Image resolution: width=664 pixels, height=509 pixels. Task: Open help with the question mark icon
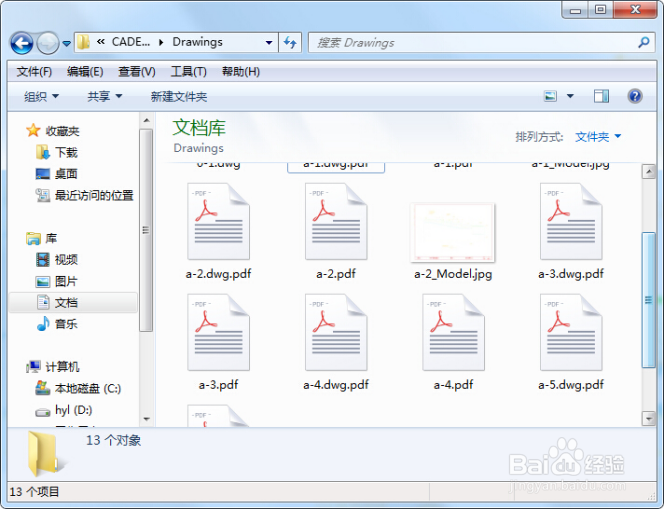point(635,96)
